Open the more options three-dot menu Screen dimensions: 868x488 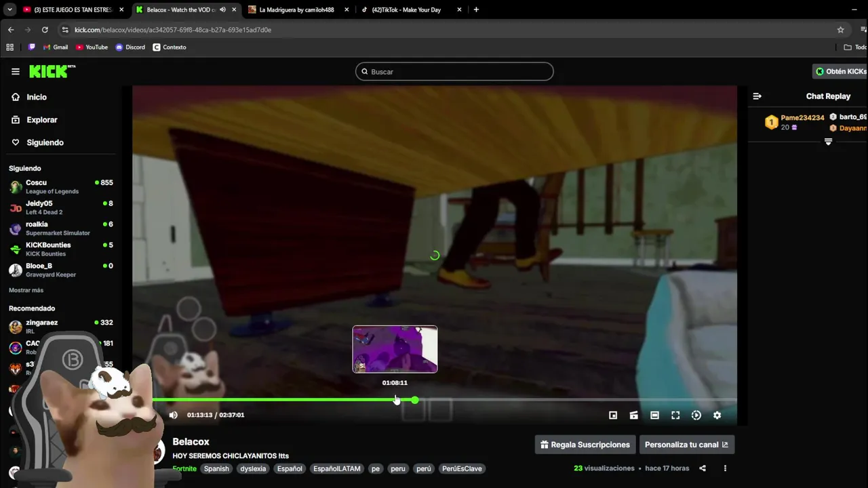[725, 468]
